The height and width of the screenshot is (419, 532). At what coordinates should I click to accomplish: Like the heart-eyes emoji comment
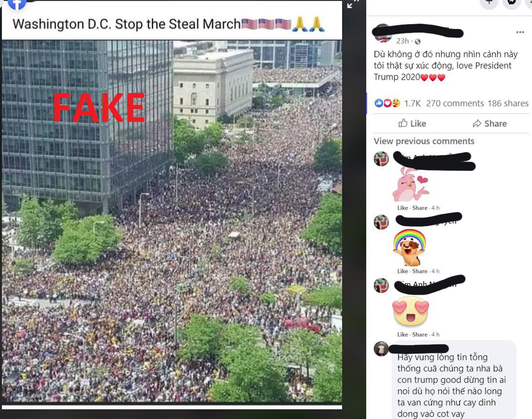point(403,335)
